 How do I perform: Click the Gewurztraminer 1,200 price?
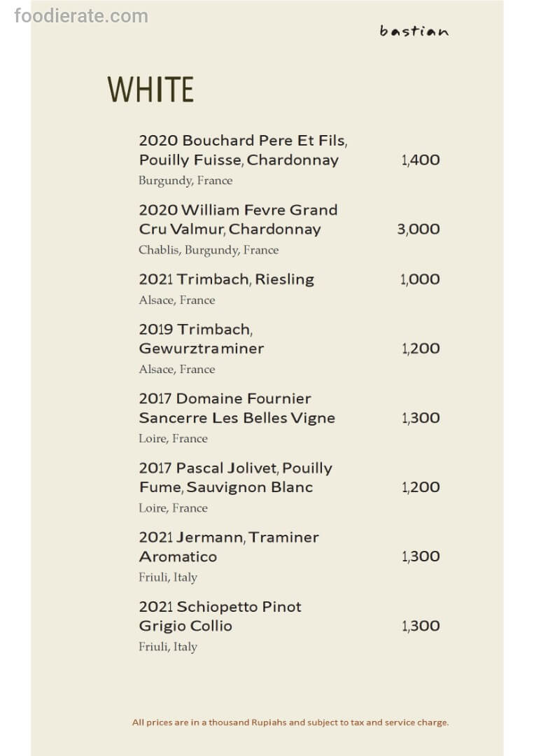point(421,349)
